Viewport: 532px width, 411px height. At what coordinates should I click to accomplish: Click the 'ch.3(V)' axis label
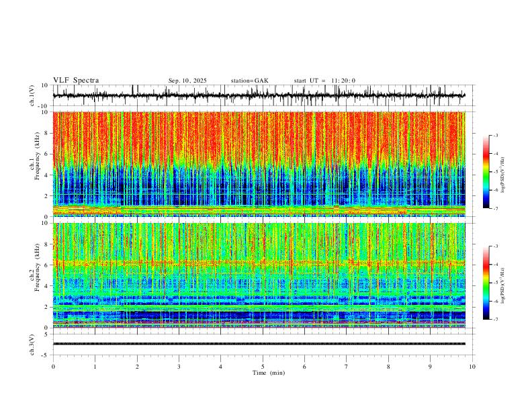point(32,345)
